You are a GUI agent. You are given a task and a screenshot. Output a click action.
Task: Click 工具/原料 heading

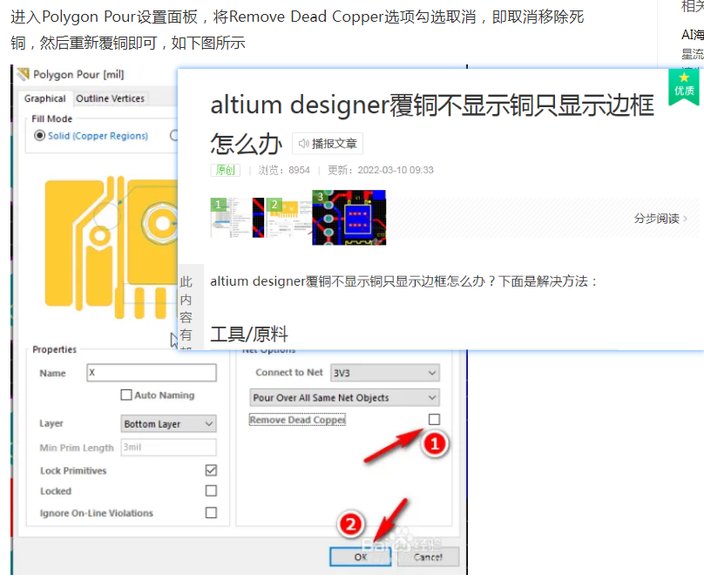coord(249,335)
